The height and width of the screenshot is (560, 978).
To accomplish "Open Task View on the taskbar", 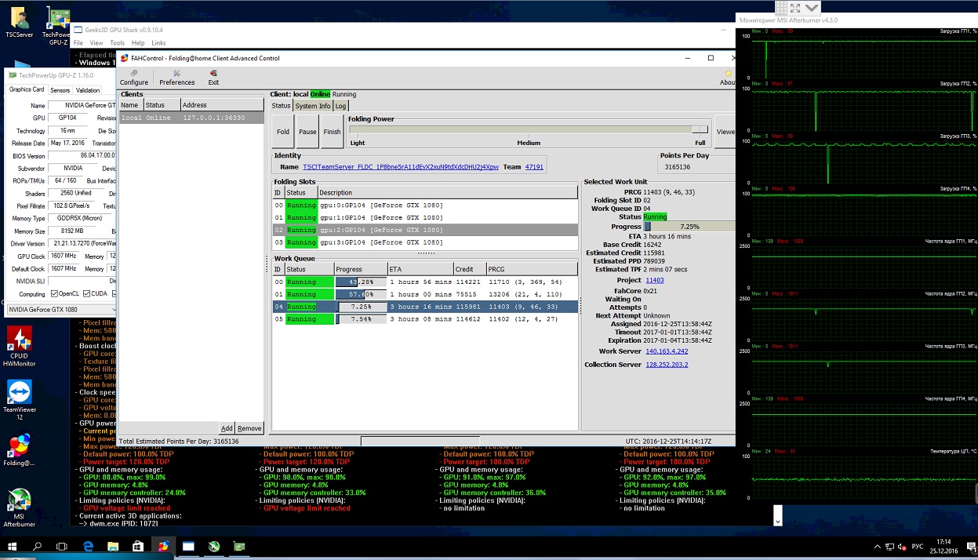I will point(62,546).
